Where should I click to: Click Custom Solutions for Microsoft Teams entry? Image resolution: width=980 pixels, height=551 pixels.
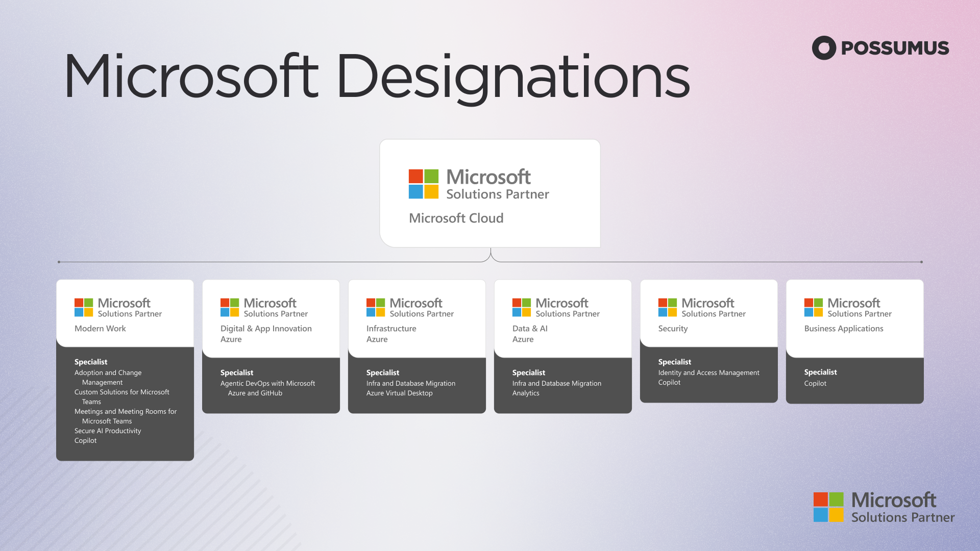[x=121, y=397]
